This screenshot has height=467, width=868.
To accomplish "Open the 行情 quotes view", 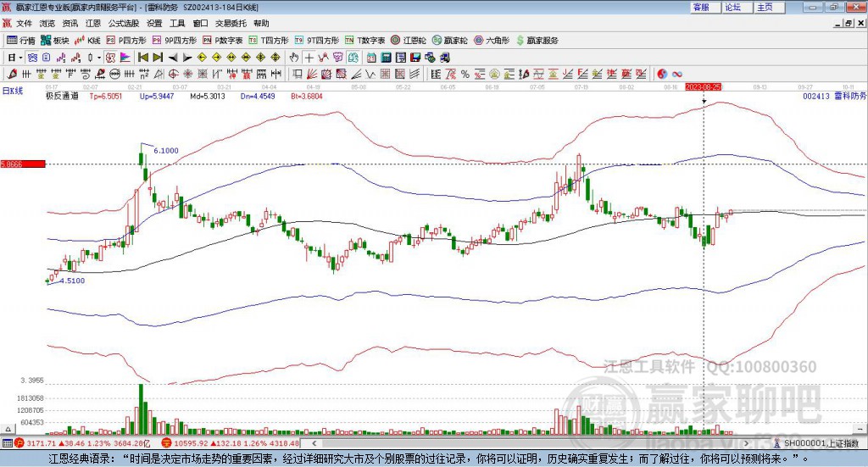I will coord(21,41).
